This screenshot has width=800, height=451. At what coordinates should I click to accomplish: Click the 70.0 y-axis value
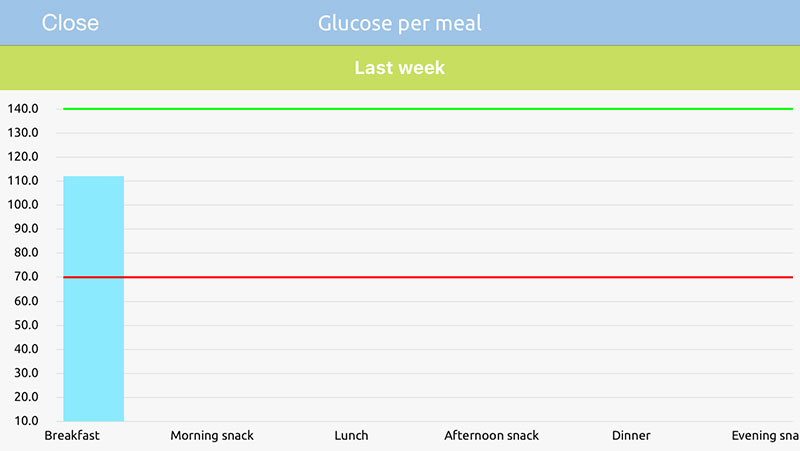coord(24,277)
